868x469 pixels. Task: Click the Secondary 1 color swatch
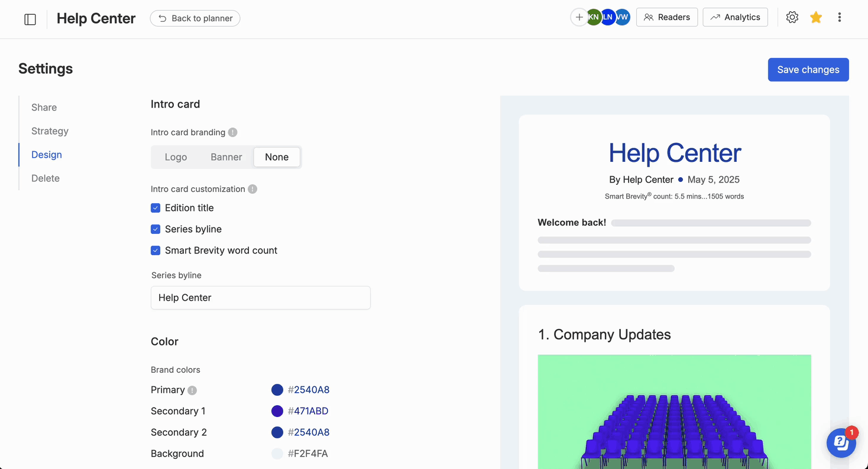click(x=277, y=411)
